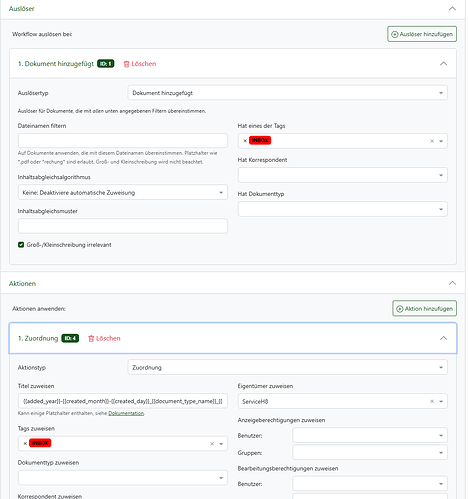Collapse the Aktionen section chevron
The image size is (468, 499).
pos(452,283)
